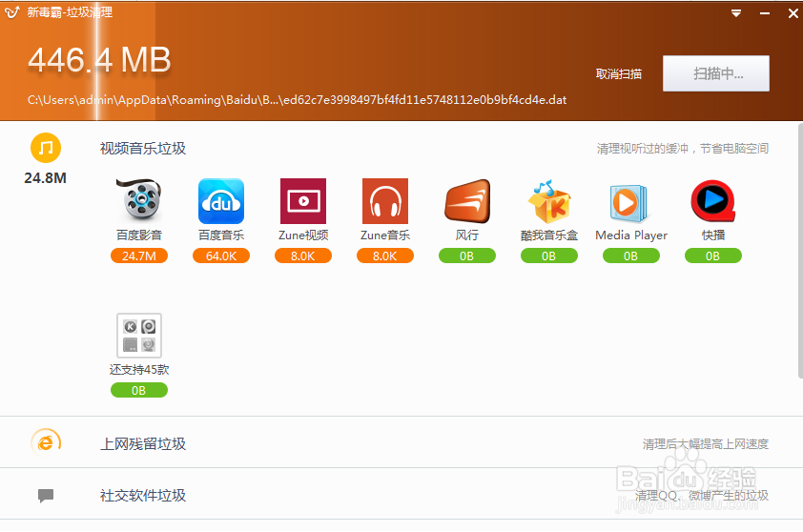Click the 0B badge under 风行
Viewport: 803px width, 532px height.
coord(467,256)
